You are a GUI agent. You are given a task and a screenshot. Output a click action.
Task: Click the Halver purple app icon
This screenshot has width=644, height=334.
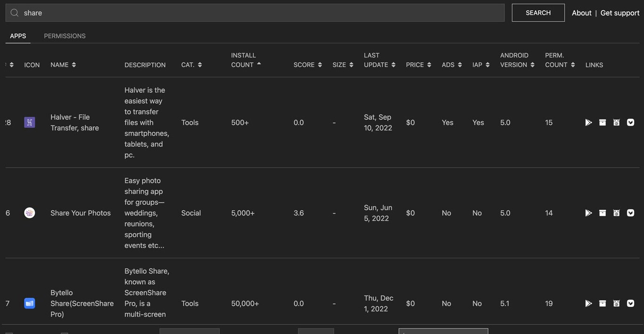tap(30, 123)
